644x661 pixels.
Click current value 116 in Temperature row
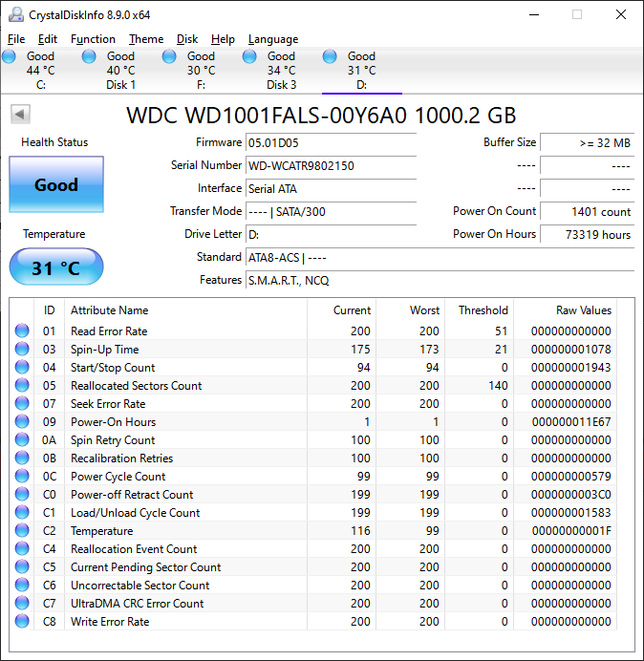tap(360, 530)
